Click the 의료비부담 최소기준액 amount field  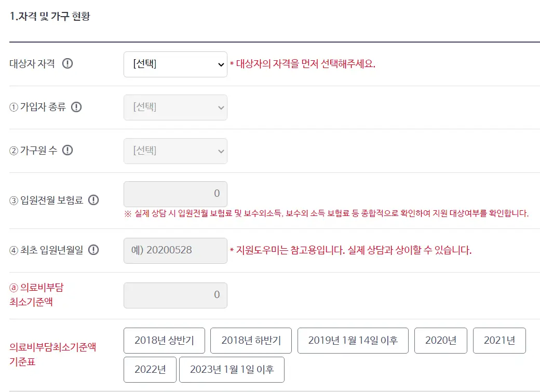(176, 294)
